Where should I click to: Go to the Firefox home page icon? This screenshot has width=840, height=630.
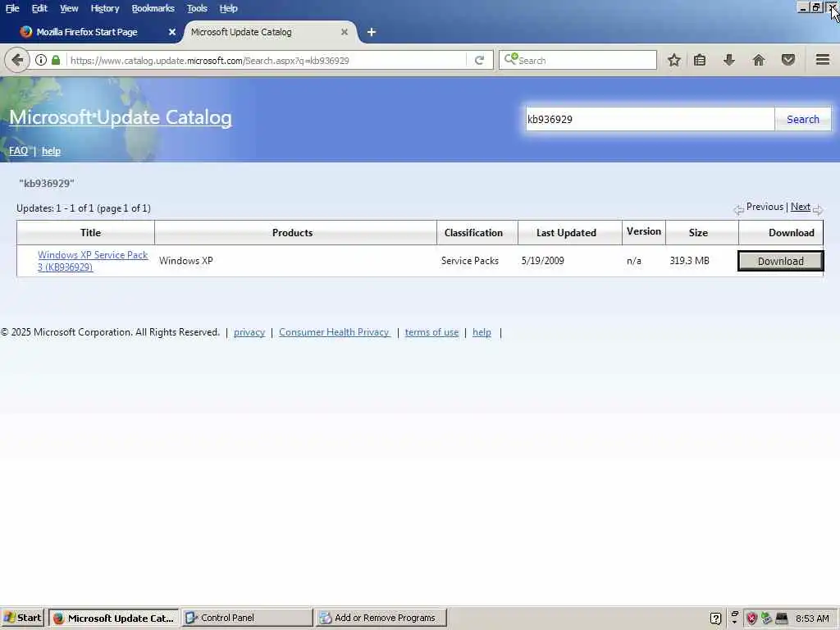(759, 60)
